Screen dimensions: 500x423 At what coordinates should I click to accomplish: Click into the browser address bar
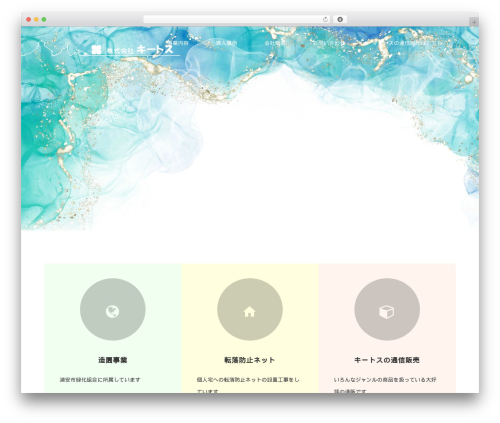tap(233, 19)
